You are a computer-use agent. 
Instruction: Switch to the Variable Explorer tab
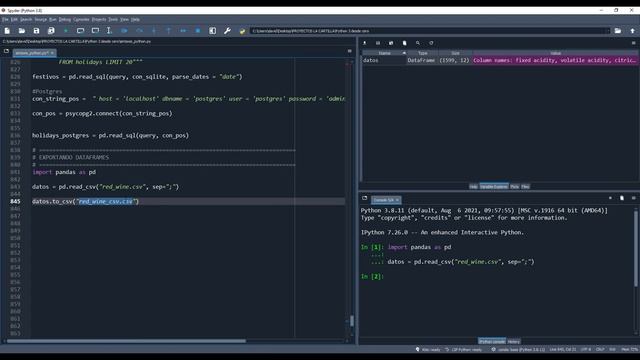pos(494,187)
